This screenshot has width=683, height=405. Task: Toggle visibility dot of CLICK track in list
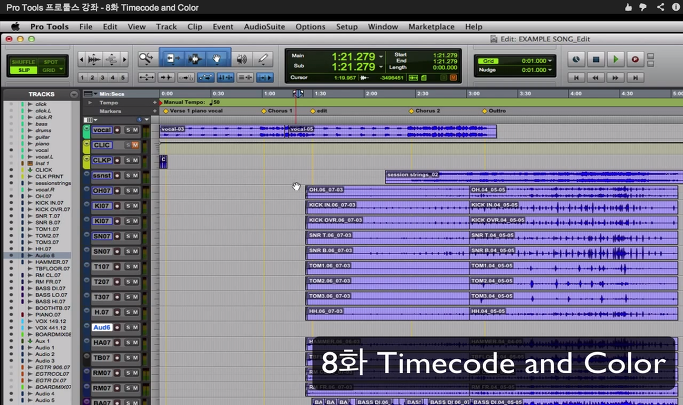(x=11, y=170)
